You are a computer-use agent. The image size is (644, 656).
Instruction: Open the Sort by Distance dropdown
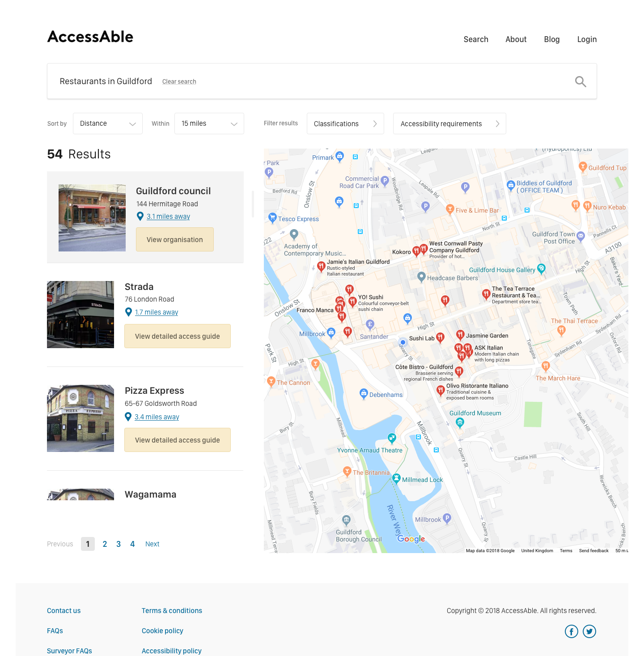tap(108, 124)
